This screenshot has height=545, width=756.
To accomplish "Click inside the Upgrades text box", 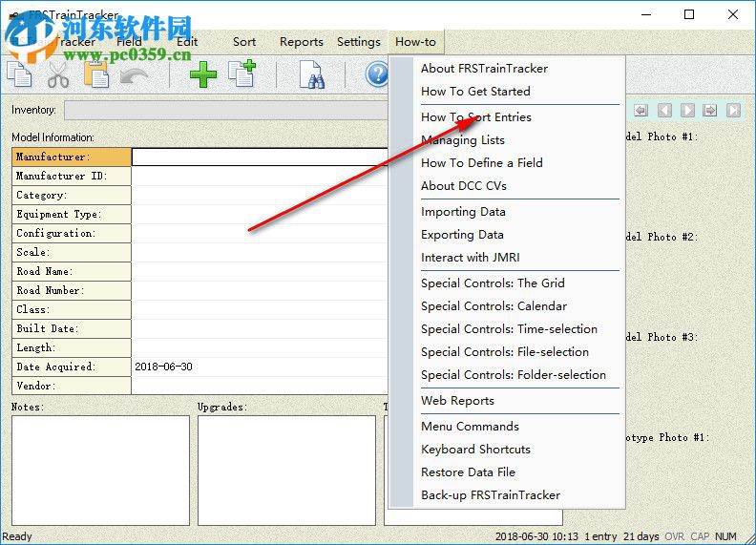I will 286,471.
